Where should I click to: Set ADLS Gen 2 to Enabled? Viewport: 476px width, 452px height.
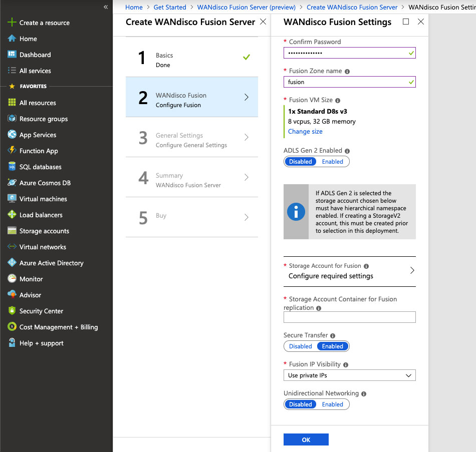[332, 162]
